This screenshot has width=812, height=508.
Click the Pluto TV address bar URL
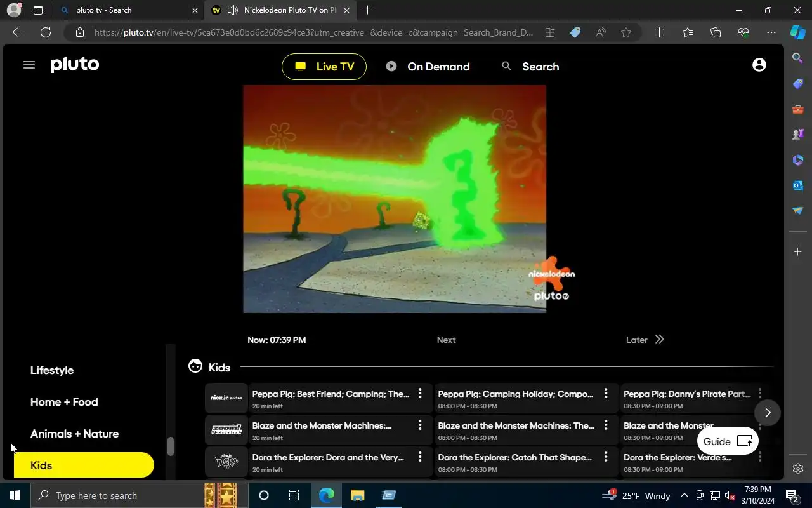click(314, 32)
